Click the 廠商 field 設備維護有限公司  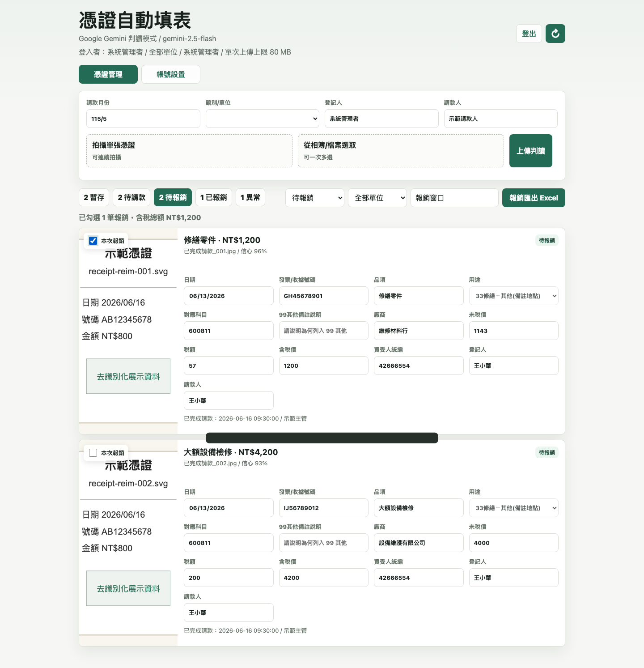click(419, 543)
